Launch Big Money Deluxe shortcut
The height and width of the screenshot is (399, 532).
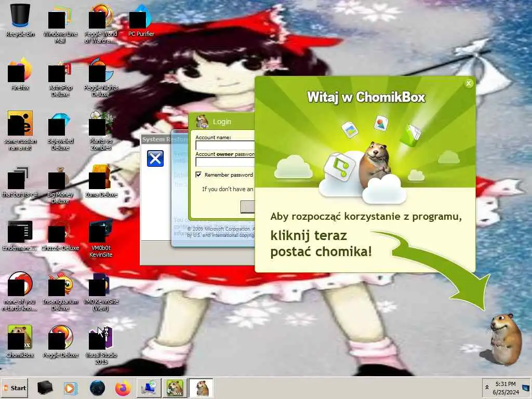[x=60, y=184]
